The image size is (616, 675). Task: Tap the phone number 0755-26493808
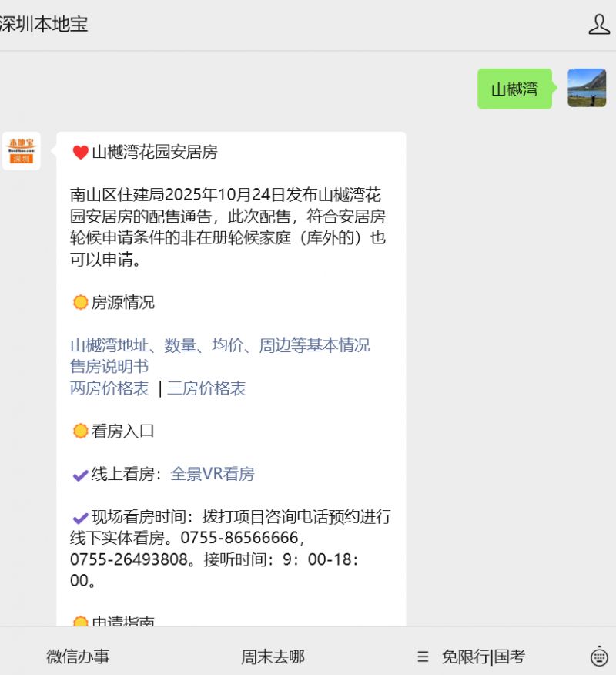pos(129,559)
